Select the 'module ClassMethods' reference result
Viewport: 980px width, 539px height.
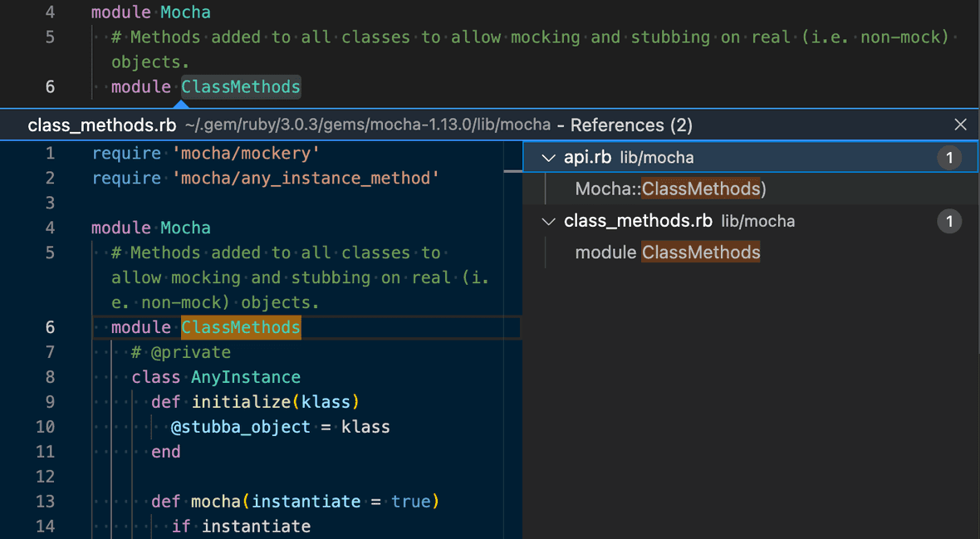pos(668,252)
